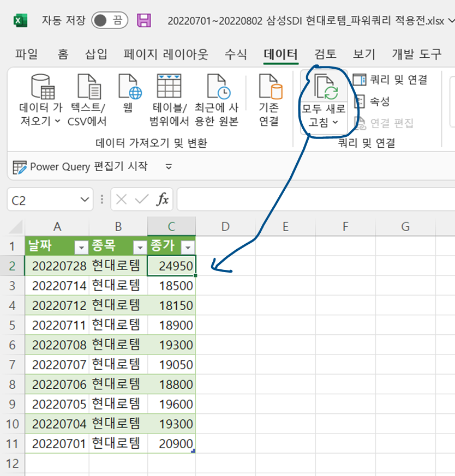Choose 테이블/범위에서 import
The width and height of the screenshot is (455, 476).
point(169,100)
